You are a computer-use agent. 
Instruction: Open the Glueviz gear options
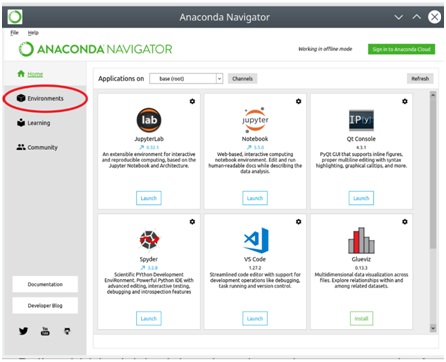[x=405, y=222]
